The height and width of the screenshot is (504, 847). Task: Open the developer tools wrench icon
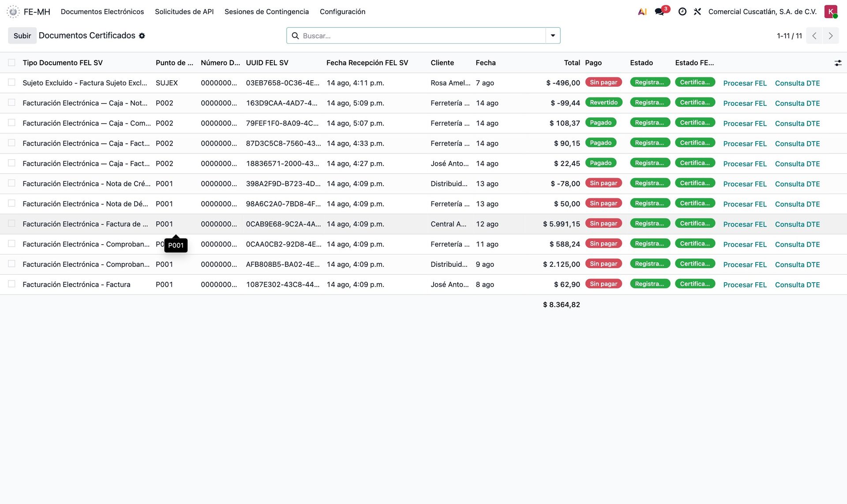coord(697,11)
